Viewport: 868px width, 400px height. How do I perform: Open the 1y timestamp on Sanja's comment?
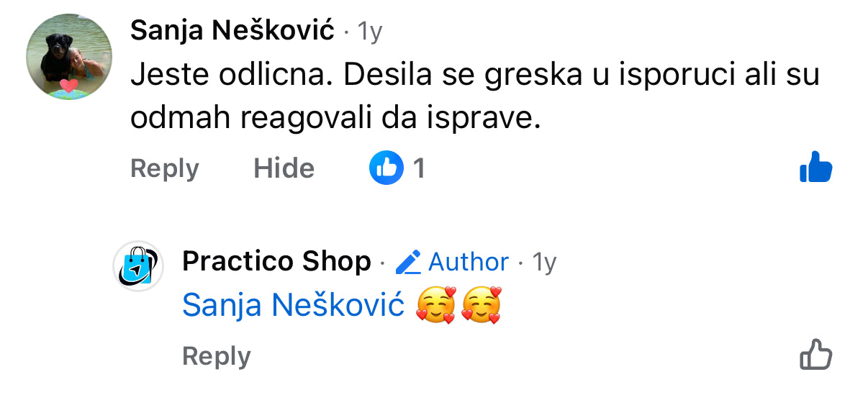[370, 32]
